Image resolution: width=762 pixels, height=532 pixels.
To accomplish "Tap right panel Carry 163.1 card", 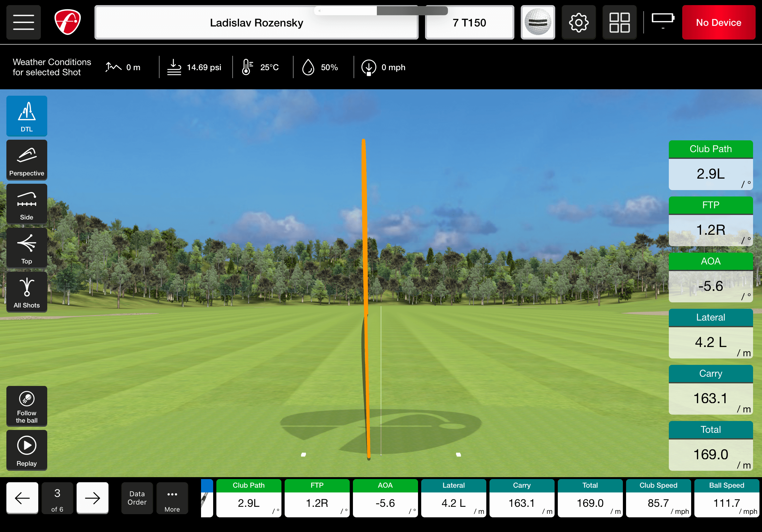I will [711, 389].
